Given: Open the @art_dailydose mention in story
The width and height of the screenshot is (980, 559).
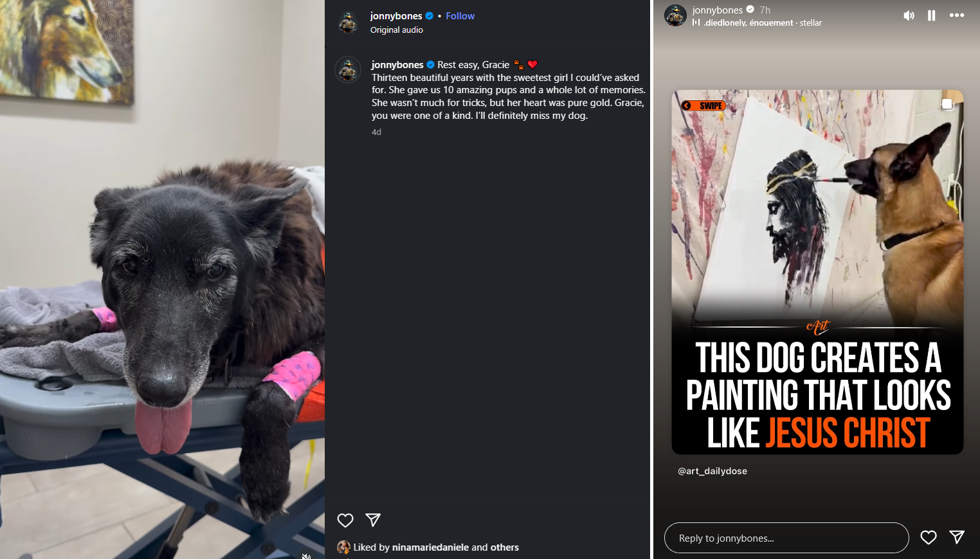Looking at the screenshot, I should [712, 471].
